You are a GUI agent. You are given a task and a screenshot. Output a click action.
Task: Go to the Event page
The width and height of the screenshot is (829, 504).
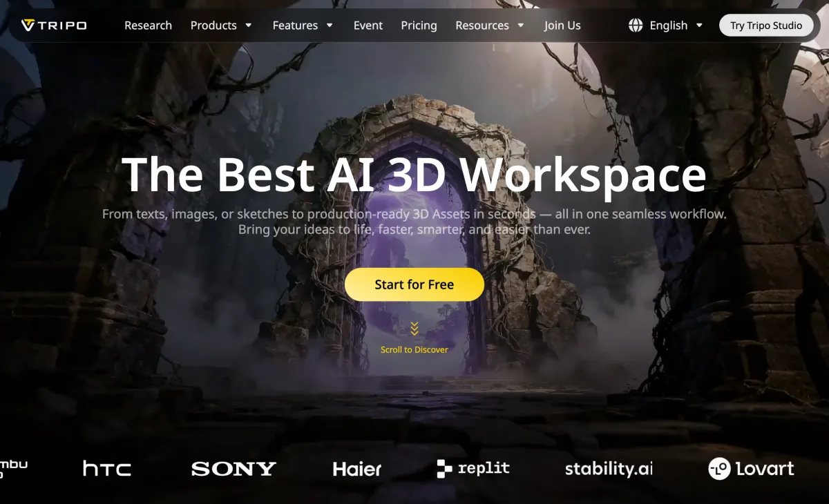coord(368,26)
